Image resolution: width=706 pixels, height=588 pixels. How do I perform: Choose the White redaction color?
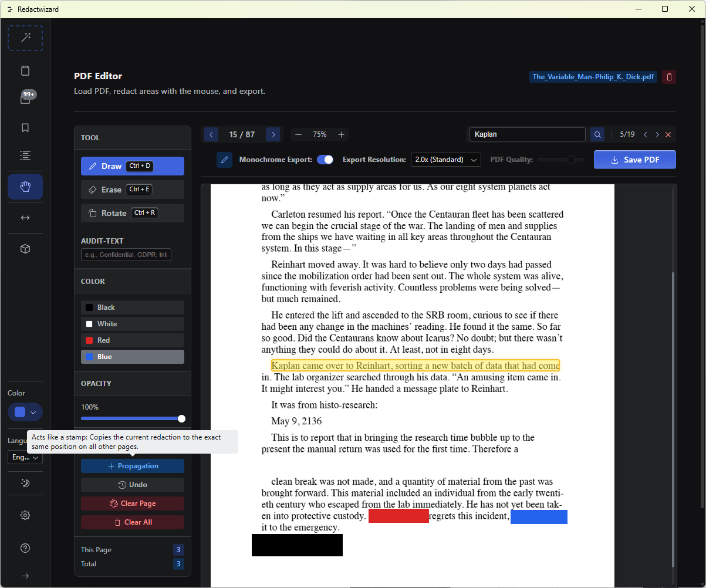[133, 324]
